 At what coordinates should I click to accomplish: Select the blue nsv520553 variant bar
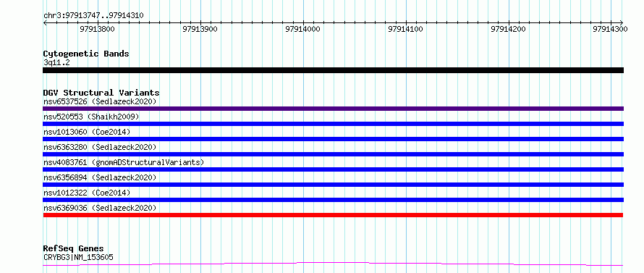coord(333,124)
